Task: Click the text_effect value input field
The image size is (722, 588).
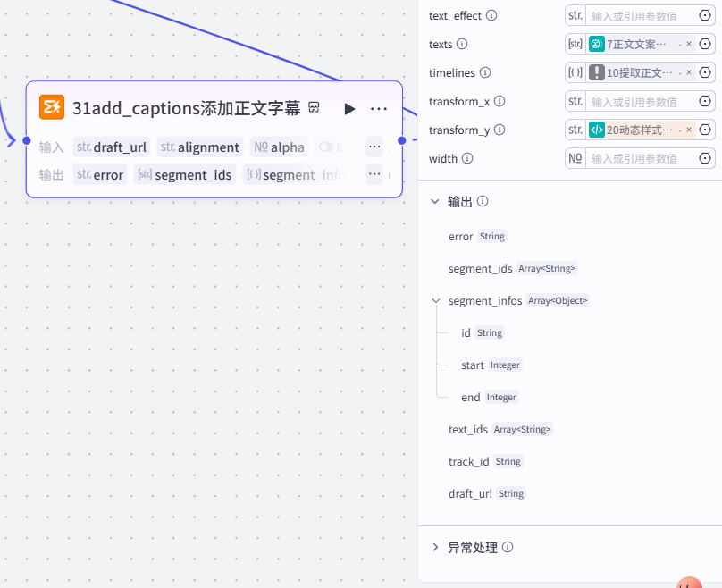Action: coord(641,16)
